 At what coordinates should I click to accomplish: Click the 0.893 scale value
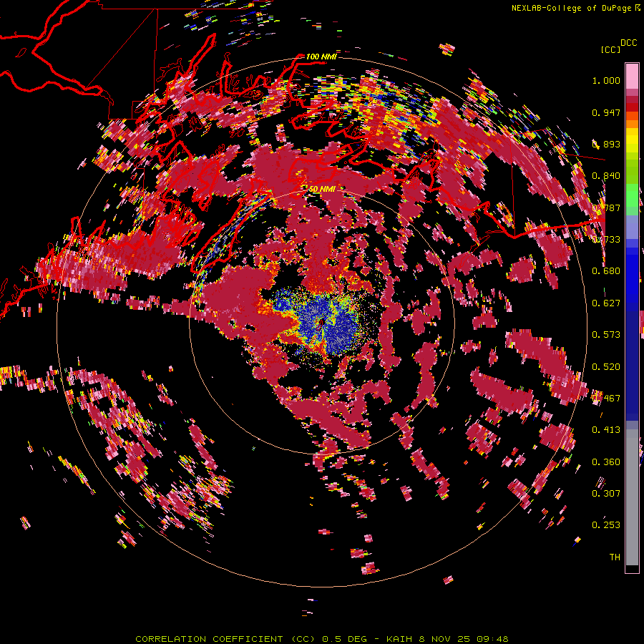point(606,144)
